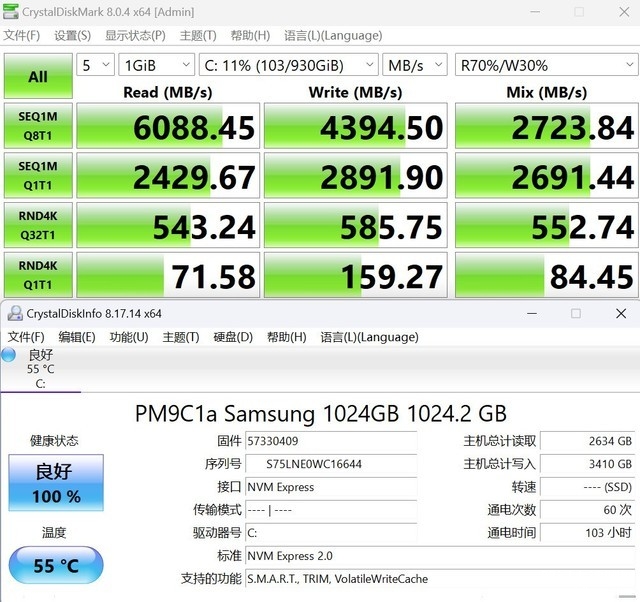
Task: Open the R70%/W30% mix ratio dropdown
Action: [x=547, y=65]
